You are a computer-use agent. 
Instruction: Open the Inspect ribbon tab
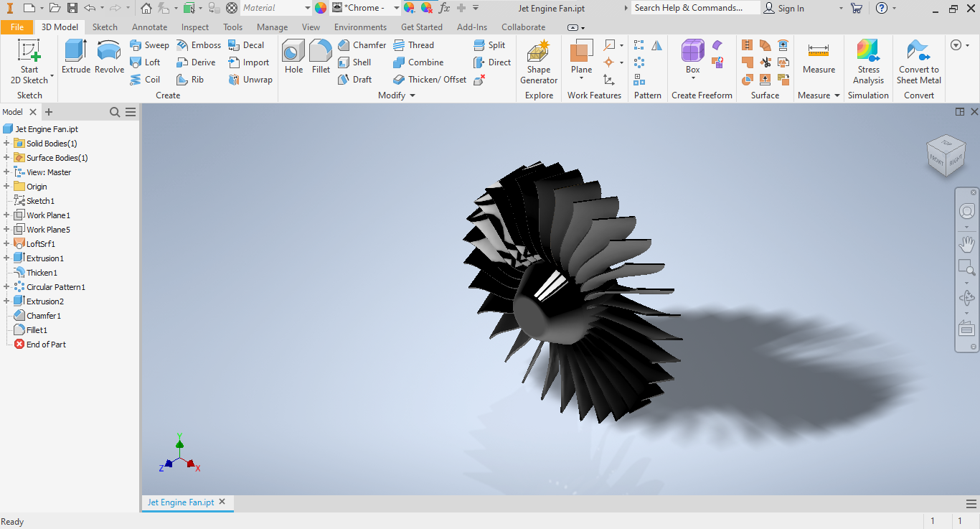click(195, 27)
